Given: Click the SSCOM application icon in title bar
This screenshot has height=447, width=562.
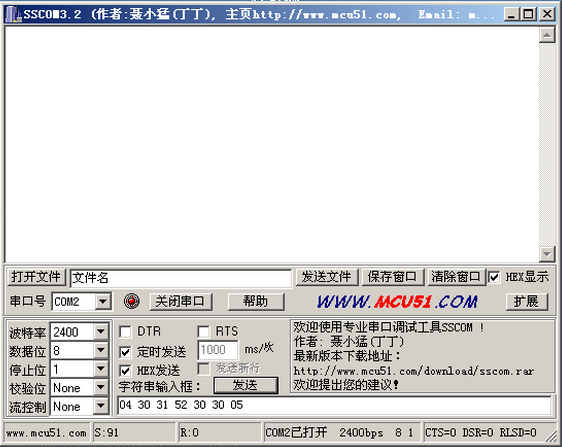Looking at the screenshot, I should (14, 14).
